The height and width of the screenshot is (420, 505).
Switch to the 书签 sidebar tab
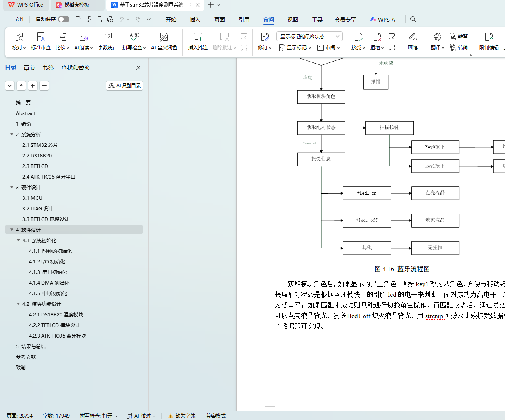tap(48, 68)
